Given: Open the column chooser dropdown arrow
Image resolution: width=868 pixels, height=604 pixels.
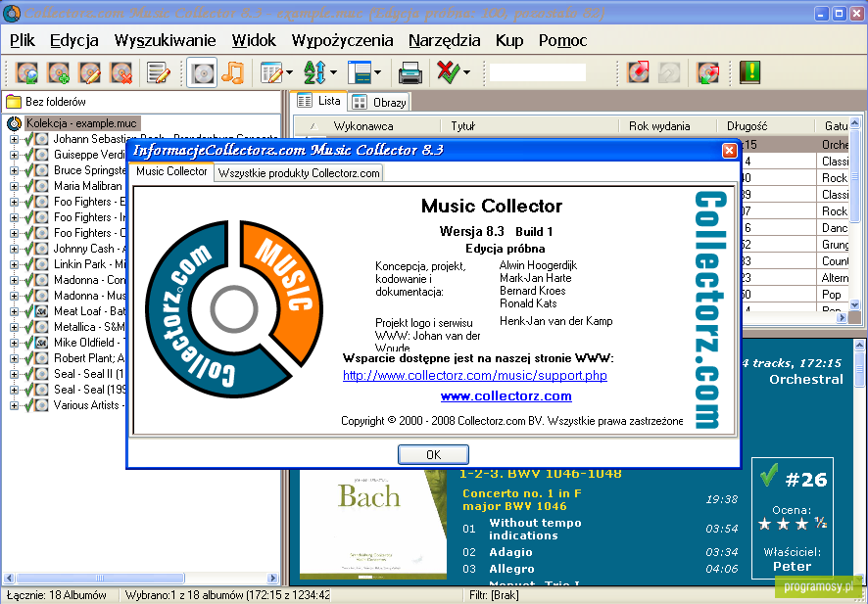Looking at the screenshot, I should (x=290, y=72).
